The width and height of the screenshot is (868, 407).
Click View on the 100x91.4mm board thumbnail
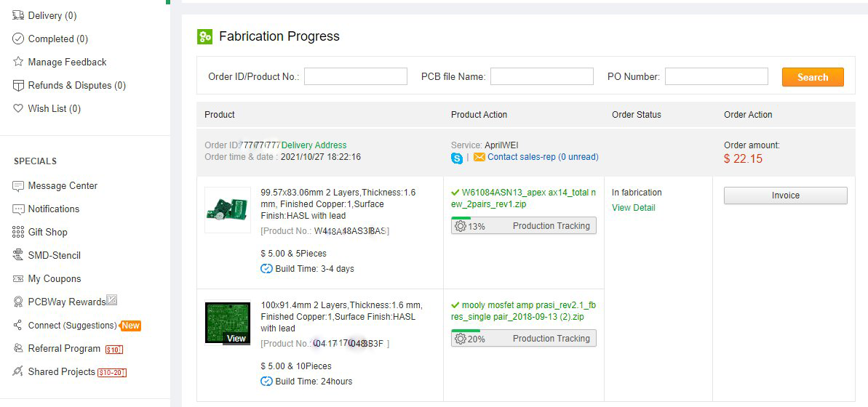[236, 339]
